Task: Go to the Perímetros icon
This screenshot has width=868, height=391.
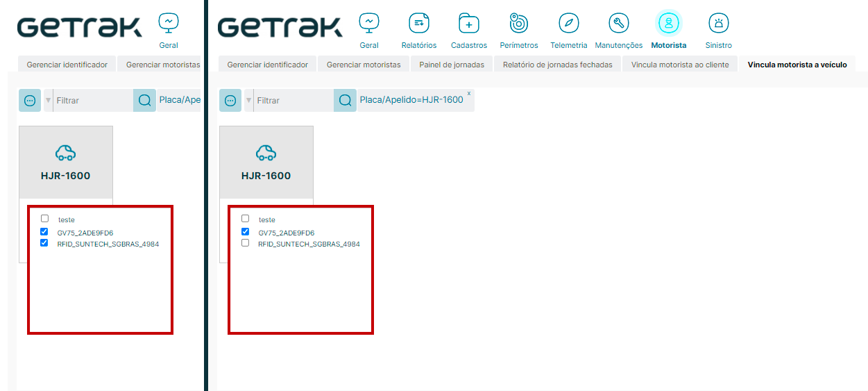Action: pos(518,24)
